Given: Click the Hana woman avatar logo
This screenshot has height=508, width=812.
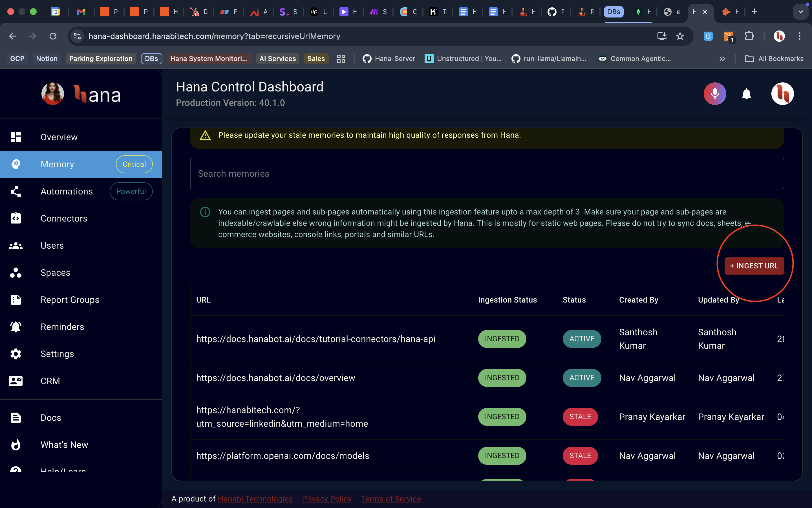Looking at the screenshot, I should tap(53, 94).
